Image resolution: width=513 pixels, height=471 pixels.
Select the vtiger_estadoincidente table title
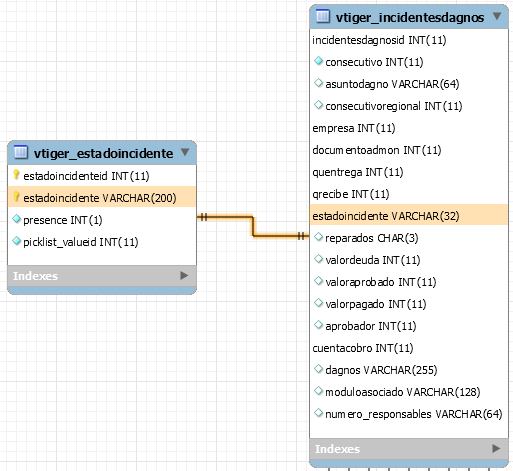click(103, 153)
